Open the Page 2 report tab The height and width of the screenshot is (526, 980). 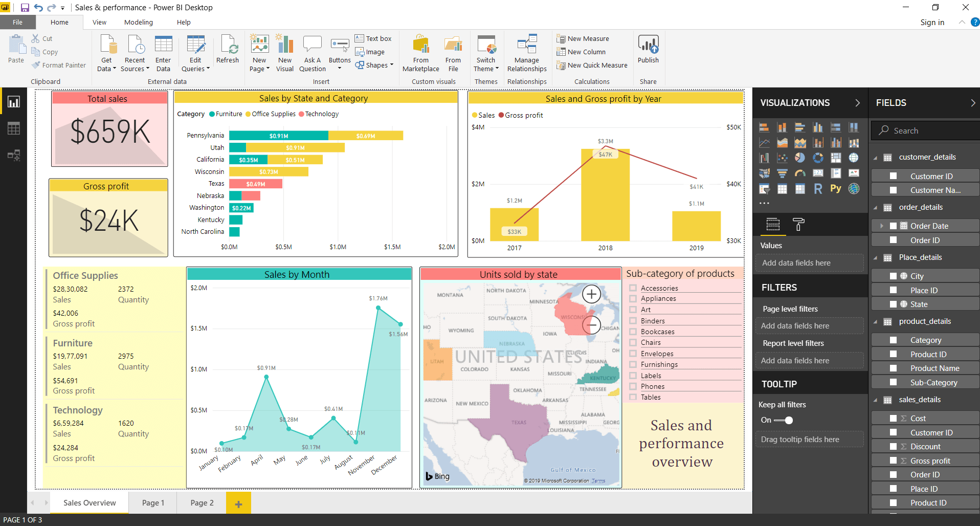pyautogui.click(x=201, y=502)
